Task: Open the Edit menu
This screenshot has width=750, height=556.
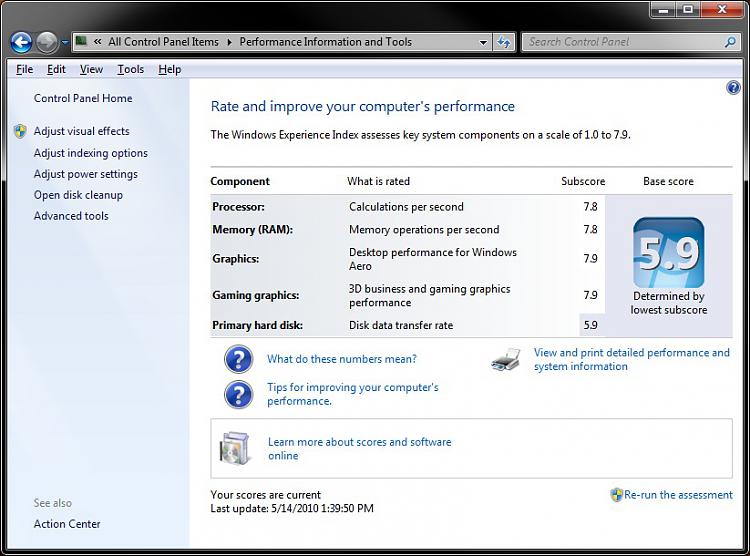Action: tap(56, 69)
